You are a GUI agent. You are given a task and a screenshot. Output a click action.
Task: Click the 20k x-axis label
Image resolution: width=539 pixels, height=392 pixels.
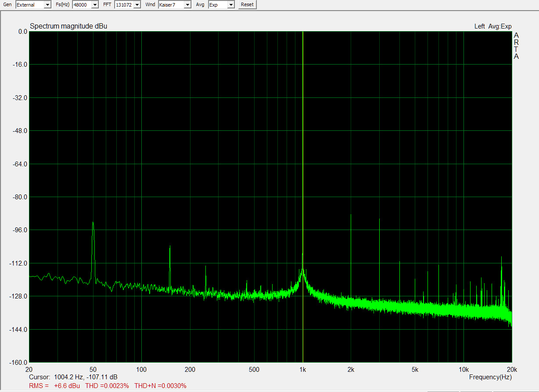tap(512, 370)
